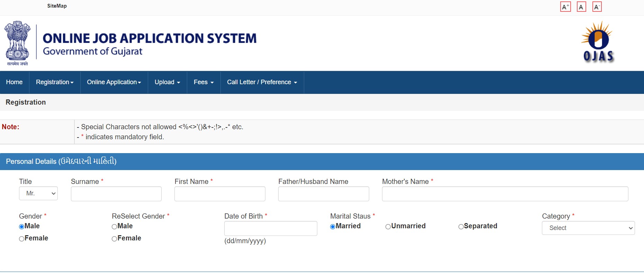Select Male under ReSelect Gender
This screenshot has width=644, height=274.
[x=115, y=227]
